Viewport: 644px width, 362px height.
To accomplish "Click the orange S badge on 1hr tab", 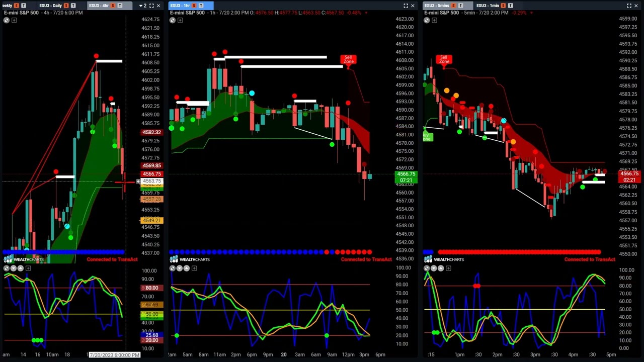I will pyautogui.click(x=194, y=6).
